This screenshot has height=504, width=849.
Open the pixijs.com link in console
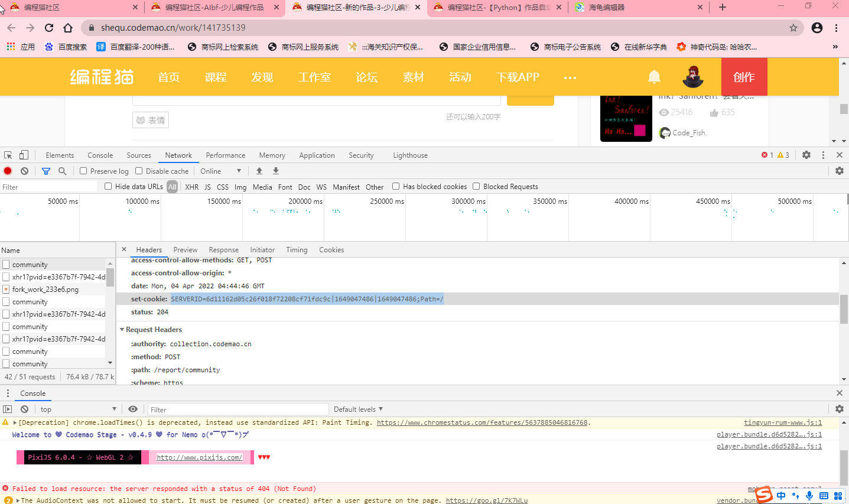point(199,457)
